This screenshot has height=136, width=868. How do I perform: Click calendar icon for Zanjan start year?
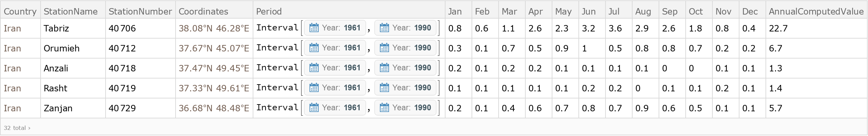tap(314, 108)
